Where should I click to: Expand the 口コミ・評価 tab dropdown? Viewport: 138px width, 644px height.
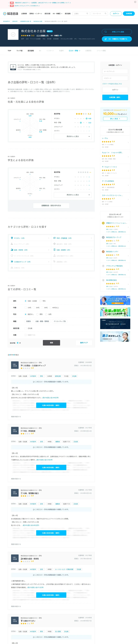pos(74,51)
